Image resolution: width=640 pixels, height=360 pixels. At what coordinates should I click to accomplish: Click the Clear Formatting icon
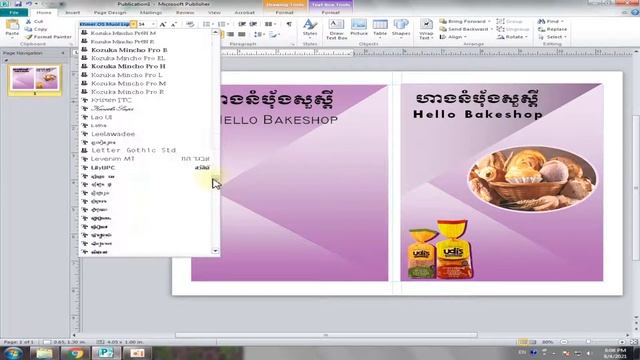click(x=190, y=24)
